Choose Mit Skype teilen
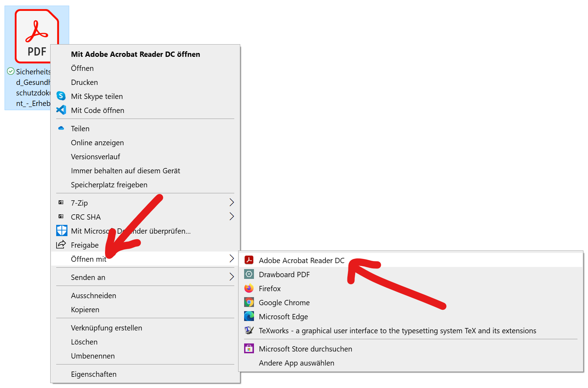This screenshot has height=388, width=588. [145, 96]
